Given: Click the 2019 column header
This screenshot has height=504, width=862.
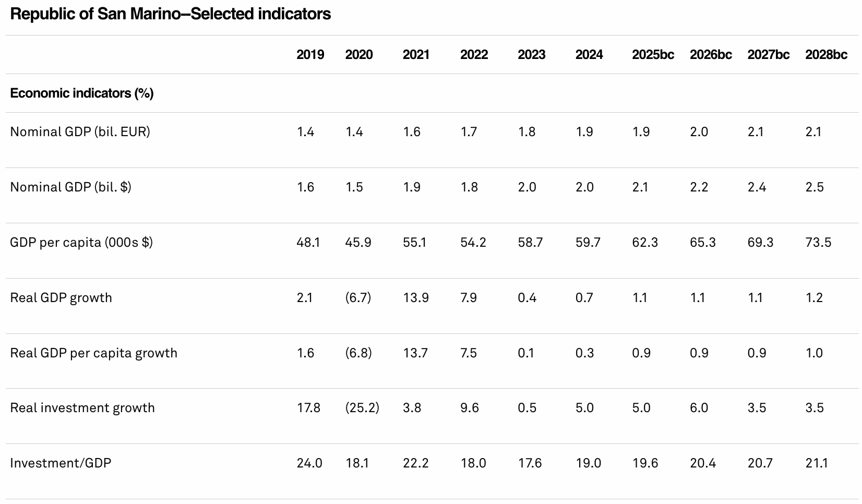Looking at the screenshot, I should point(310,55).
